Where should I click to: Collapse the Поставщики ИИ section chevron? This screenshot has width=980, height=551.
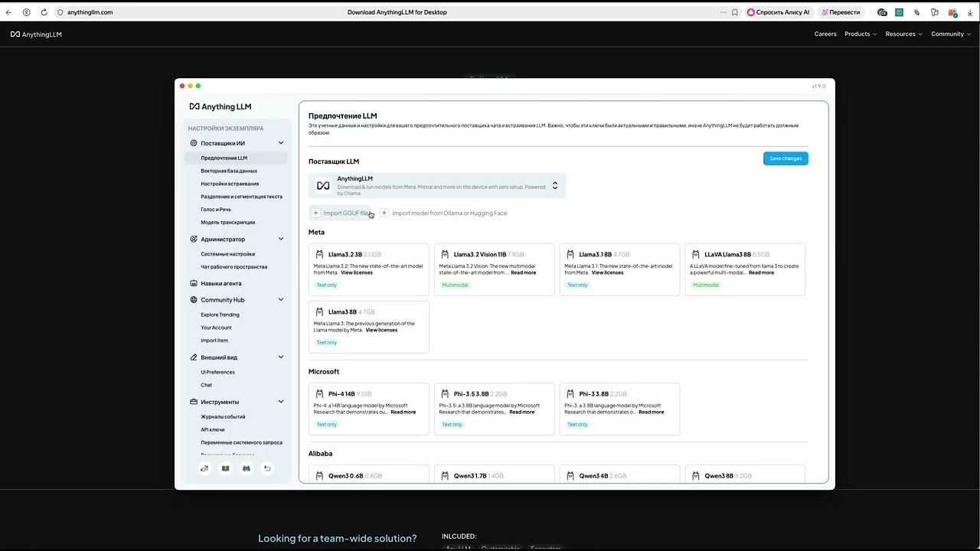pyautogui.click(x=281, y=143)
